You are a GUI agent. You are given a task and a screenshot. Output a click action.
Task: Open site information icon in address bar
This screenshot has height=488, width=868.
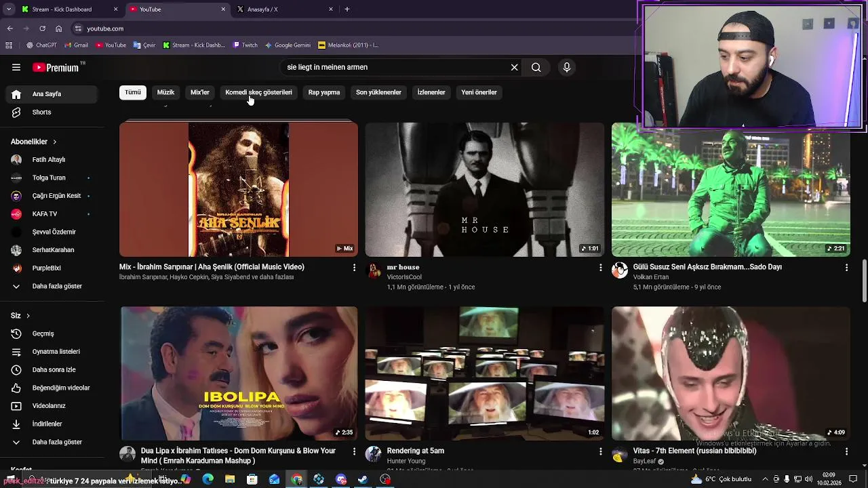coord(78,28)
